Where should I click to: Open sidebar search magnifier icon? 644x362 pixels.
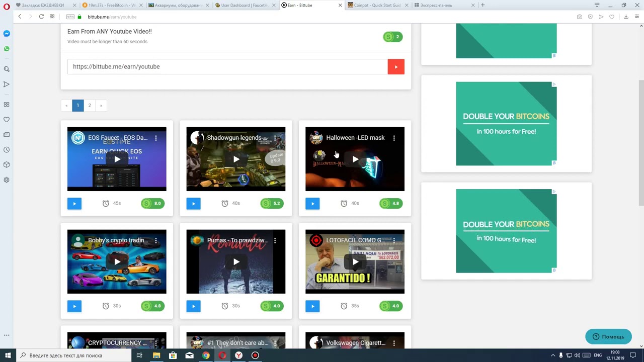7,69
